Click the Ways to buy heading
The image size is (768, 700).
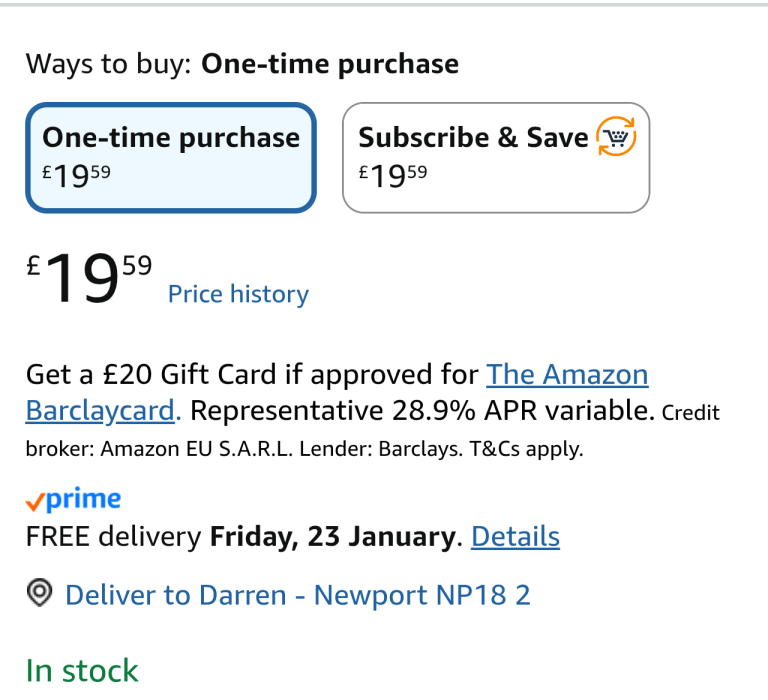point(242,64)
